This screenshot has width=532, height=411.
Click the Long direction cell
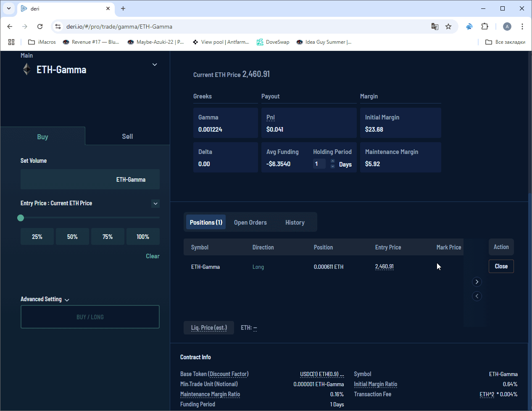pos(258,267)
